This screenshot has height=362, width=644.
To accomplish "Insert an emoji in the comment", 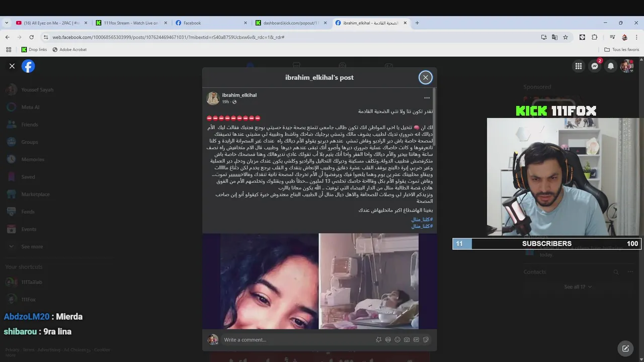I will [x=397, y=340].
